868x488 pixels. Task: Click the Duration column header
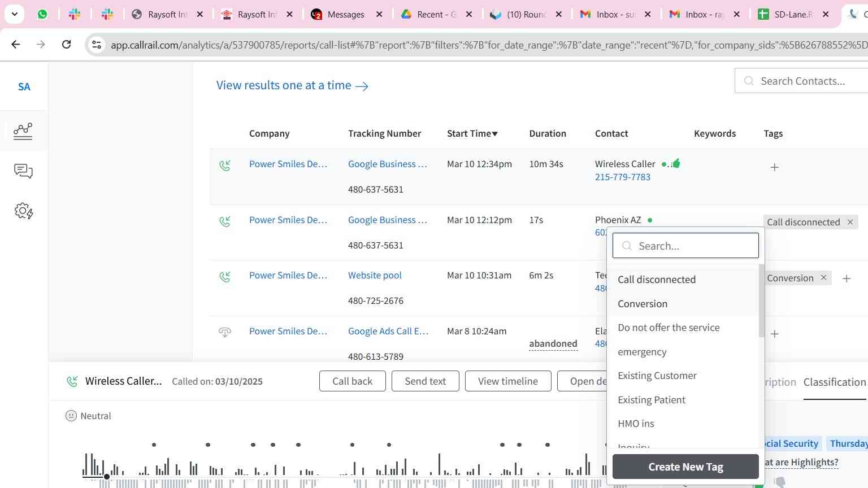(548, 133)
